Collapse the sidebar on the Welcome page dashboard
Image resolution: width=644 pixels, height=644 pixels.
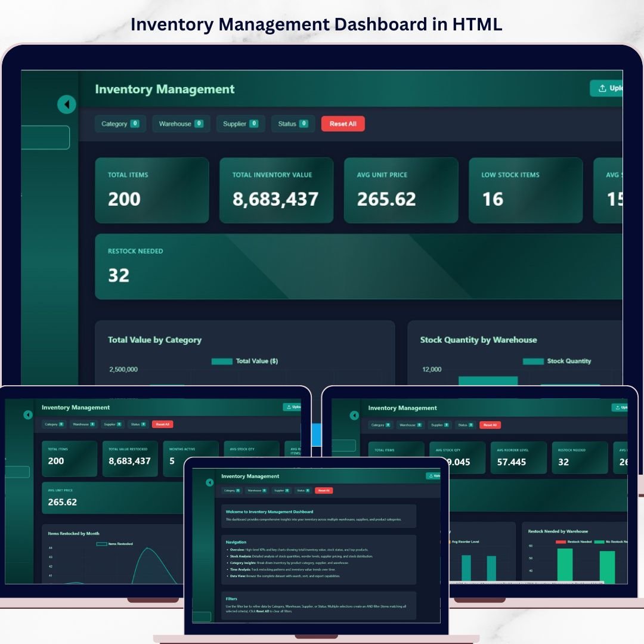point(209,482)
